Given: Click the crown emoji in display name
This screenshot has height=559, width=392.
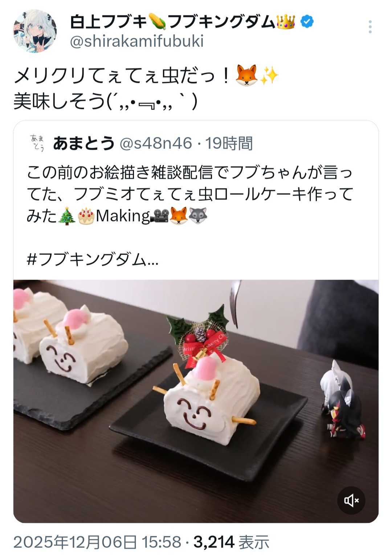Looking at the screenshot, I should click(286, 22).
